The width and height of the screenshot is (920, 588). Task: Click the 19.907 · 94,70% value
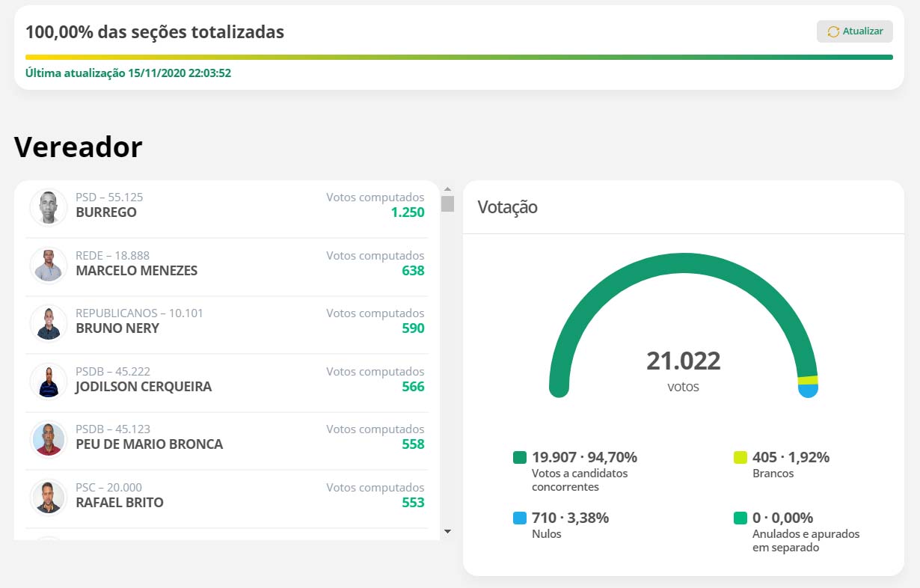point(585,457)
